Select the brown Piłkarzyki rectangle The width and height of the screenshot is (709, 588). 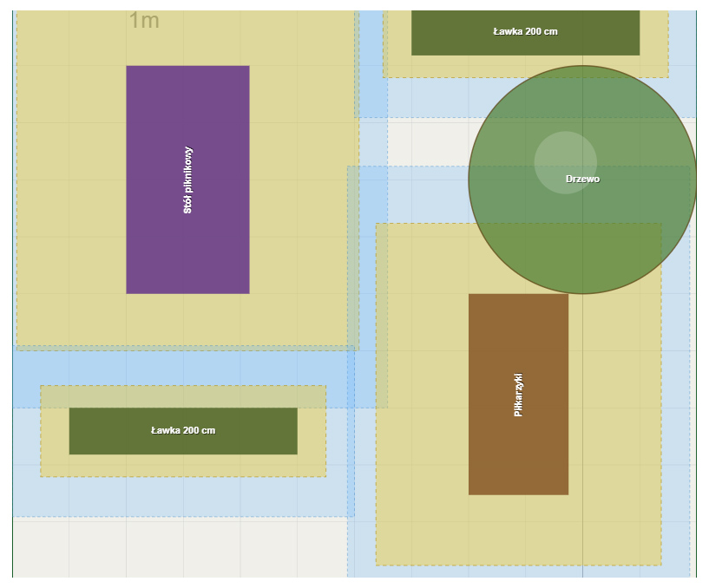click(x=518, y=451)
